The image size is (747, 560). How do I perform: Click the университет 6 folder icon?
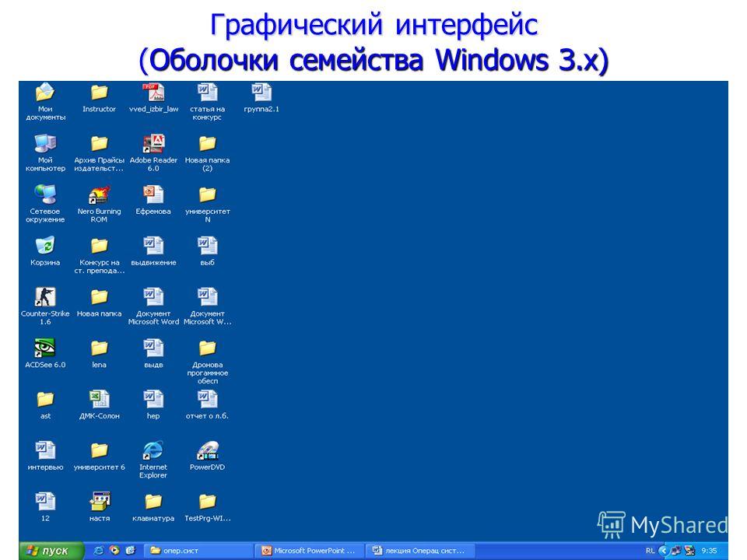99,450
